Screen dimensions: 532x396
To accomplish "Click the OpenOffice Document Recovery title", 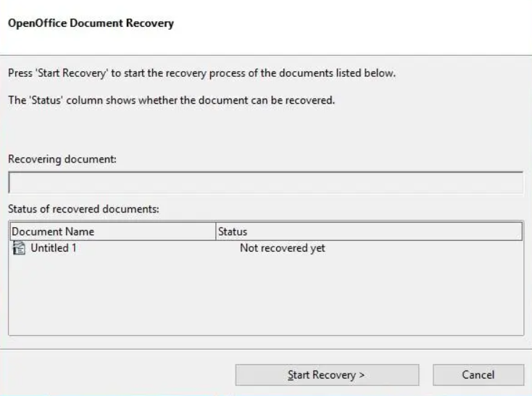I will point(91,23).
